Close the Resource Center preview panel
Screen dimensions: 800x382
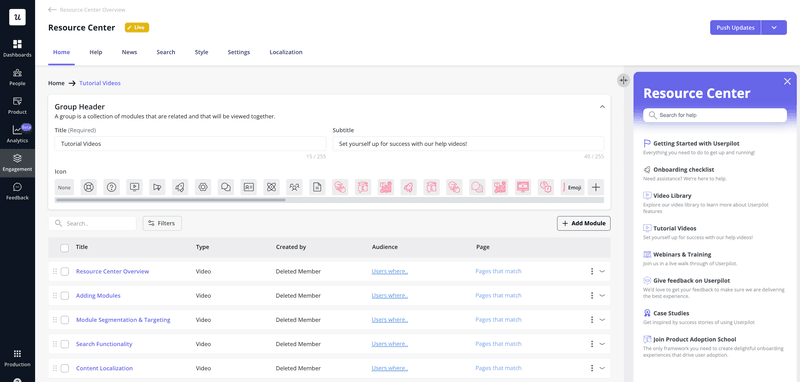(787, 81)
